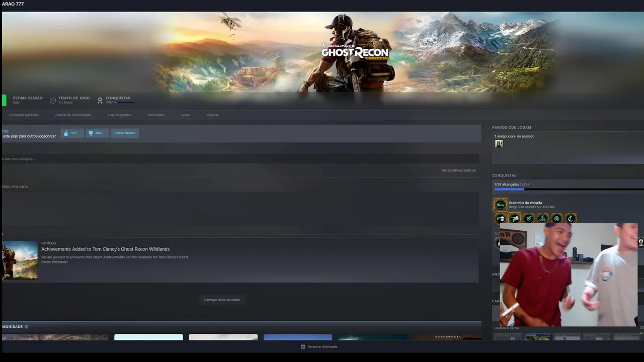
Task: Click the green rifle achievement icon
Action: pos(514,218)
